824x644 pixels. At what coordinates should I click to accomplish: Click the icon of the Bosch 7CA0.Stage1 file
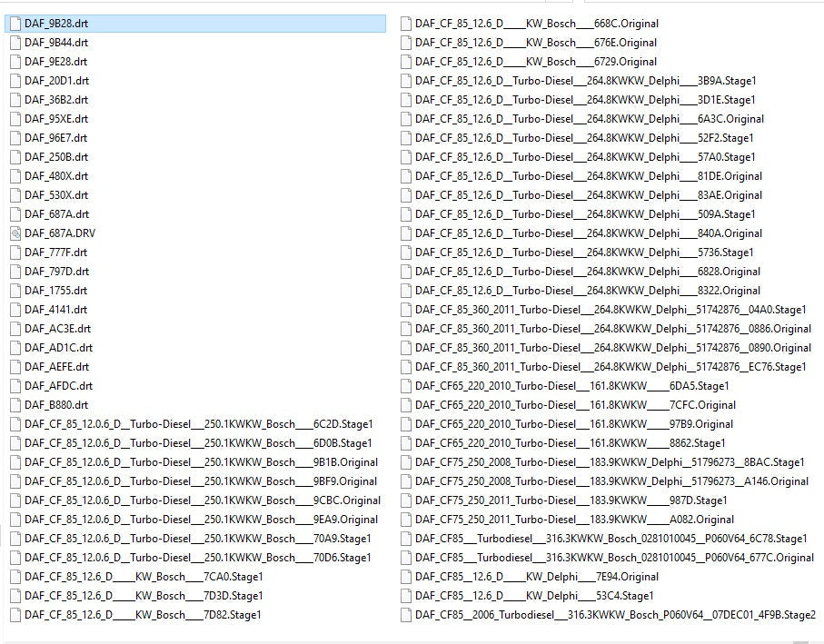(x=15, y=577)
